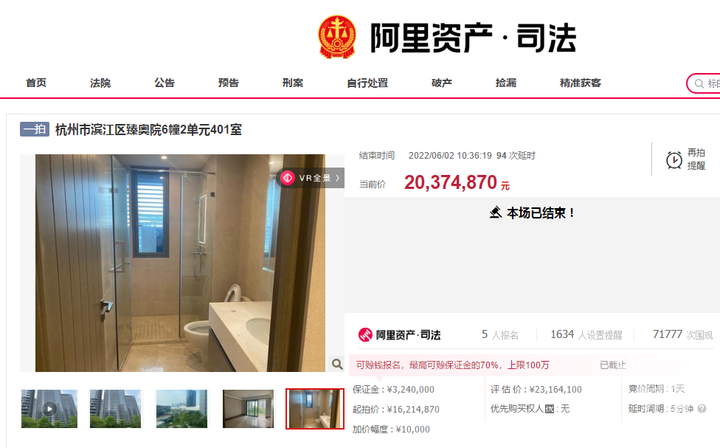Click the magnifier icon on main photo
The width and height of the screenshot is (720, 448).
point(337,364)
